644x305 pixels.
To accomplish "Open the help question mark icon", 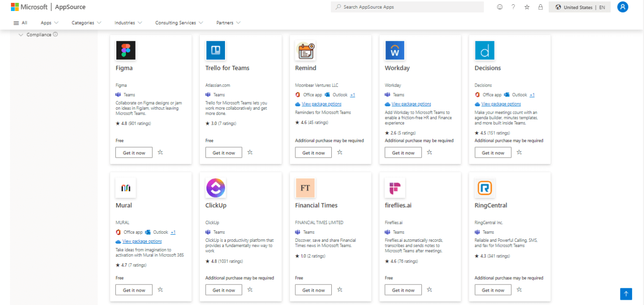I will coord(513,7).
